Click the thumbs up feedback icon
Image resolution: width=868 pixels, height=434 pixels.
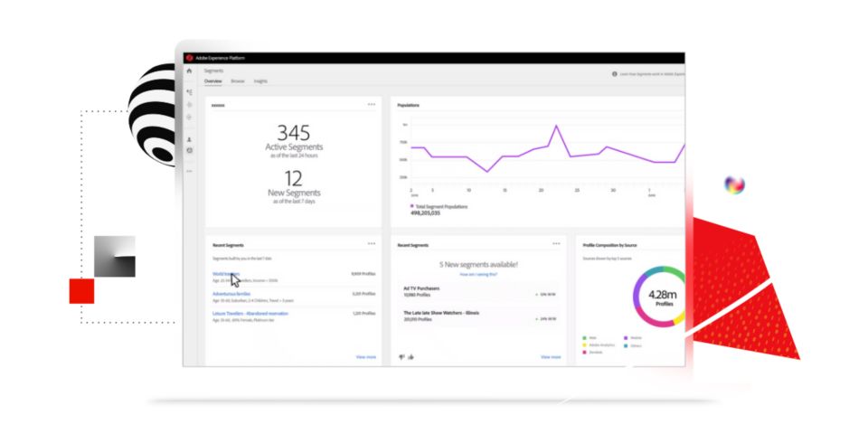(410, 357)
